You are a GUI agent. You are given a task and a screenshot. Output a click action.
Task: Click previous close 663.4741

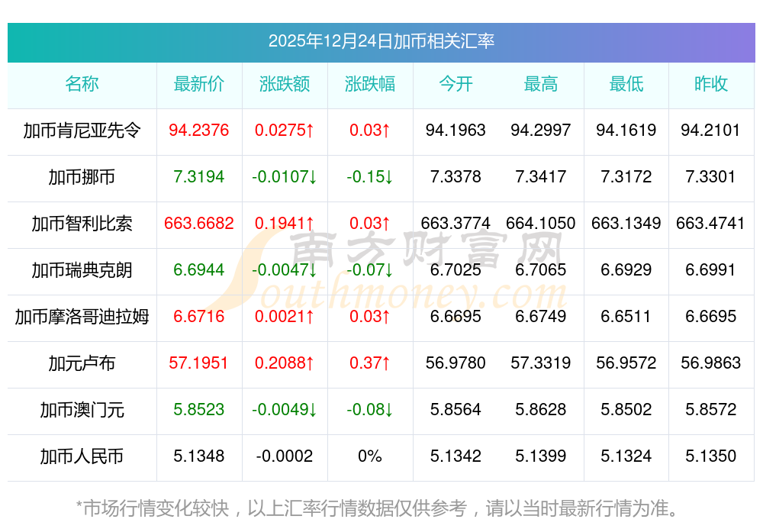click(x=711, y=224)
